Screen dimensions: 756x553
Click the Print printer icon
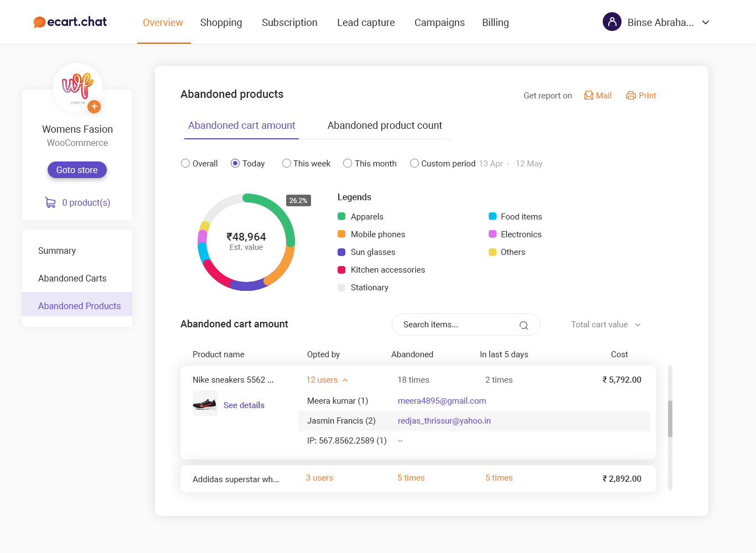(x=631, y=96)
